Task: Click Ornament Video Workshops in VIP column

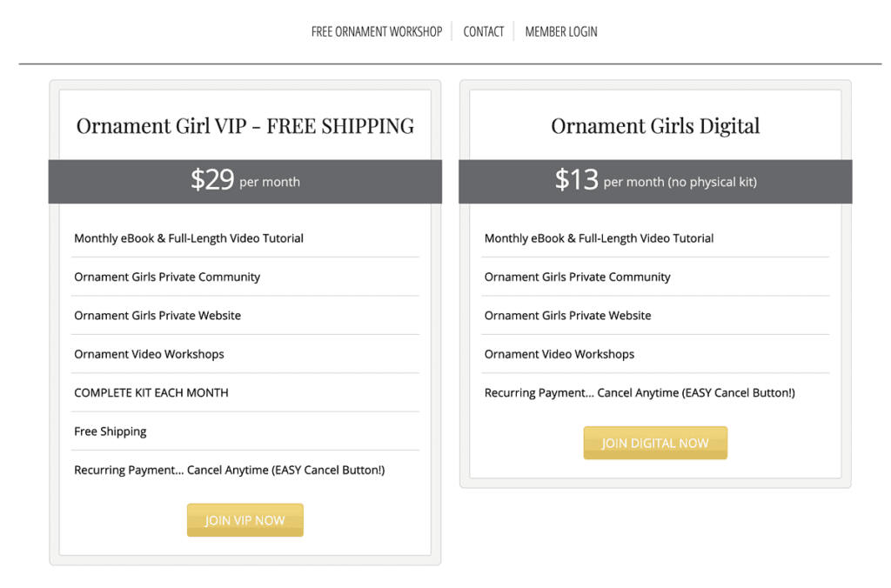Action: click(x=148, y=354)
